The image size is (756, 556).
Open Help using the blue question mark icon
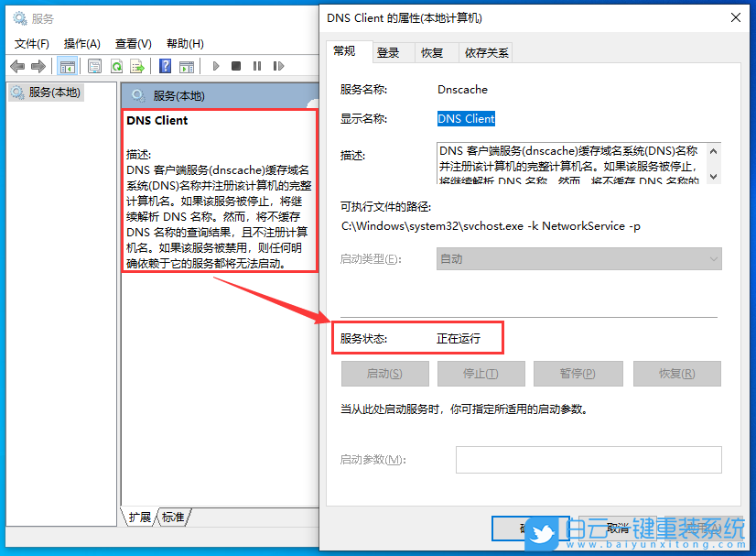(165, 65)
